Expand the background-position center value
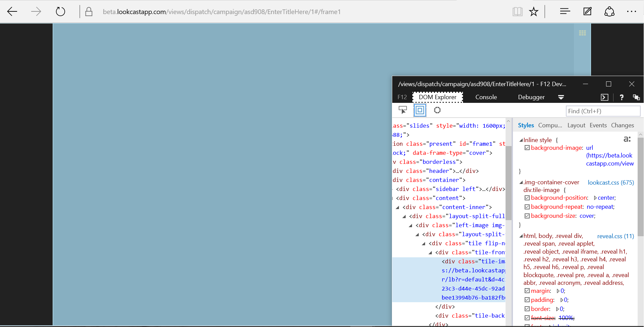 click(x=596, y=198)
